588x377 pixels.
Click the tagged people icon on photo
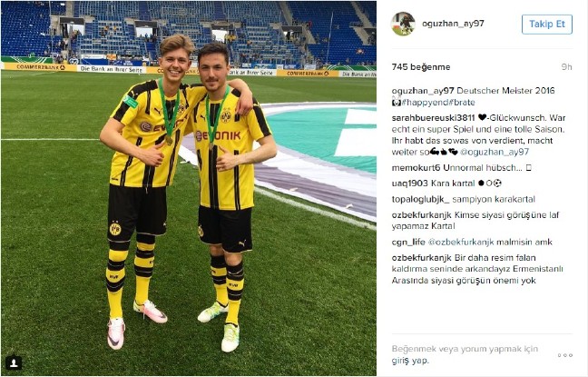(14, 362)
